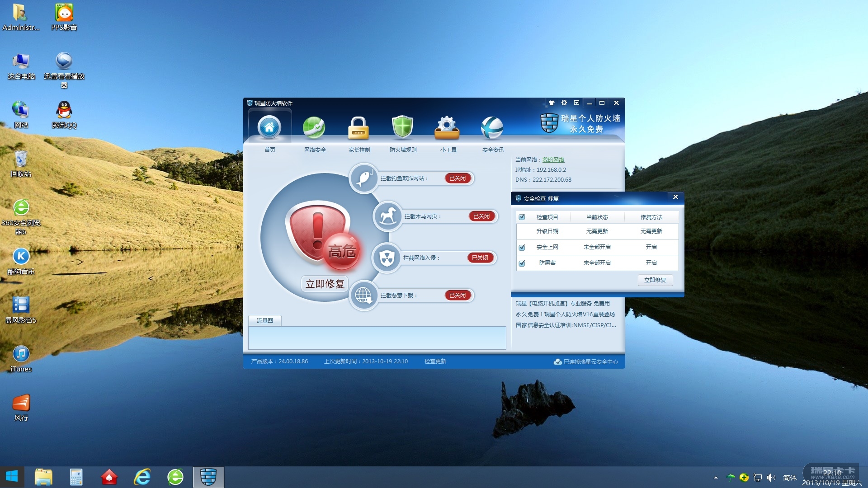Click 检查更新 in the status bar
This screenshot has width=868, height=488.
pyautogui.click(x=435, y=361)
